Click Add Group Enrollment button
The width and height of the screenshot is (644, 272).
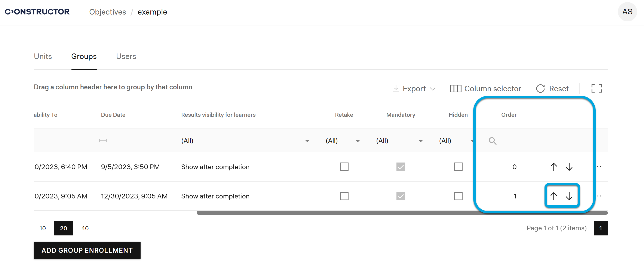pos(87,250)
